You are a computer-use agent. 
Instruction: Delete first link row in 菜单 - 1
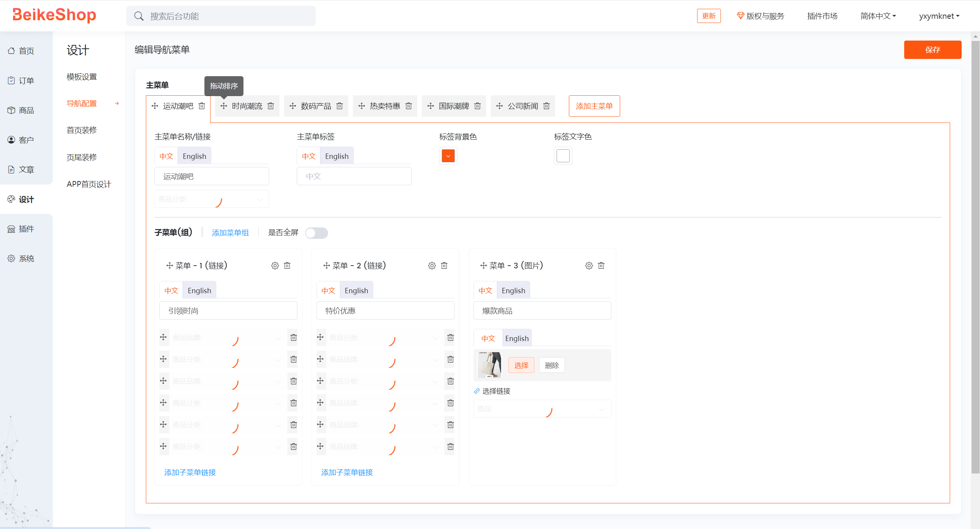pyautogui.click(x=294, y=338)
